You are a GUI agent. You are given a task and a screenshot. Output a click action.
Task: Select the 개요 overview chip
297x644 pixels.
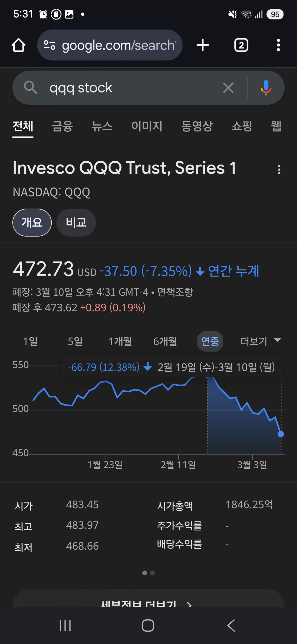click(32, 223)
